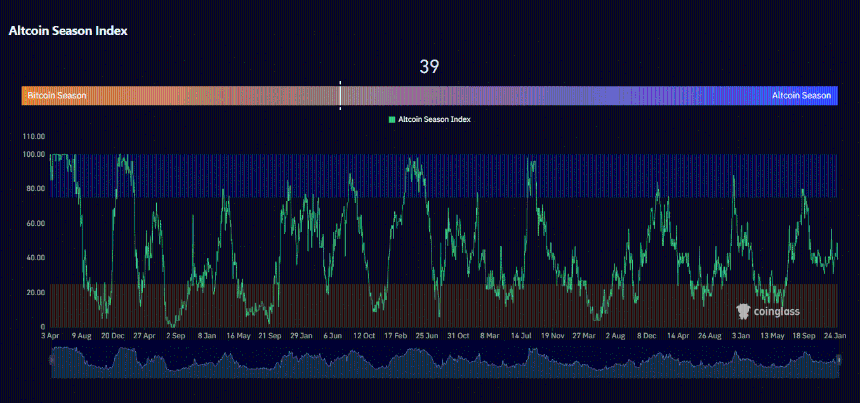Image resolution: width=860 pixels, height=403 pixels.
Task: Click the Altcoin Season Index page title
Action: 68,31
